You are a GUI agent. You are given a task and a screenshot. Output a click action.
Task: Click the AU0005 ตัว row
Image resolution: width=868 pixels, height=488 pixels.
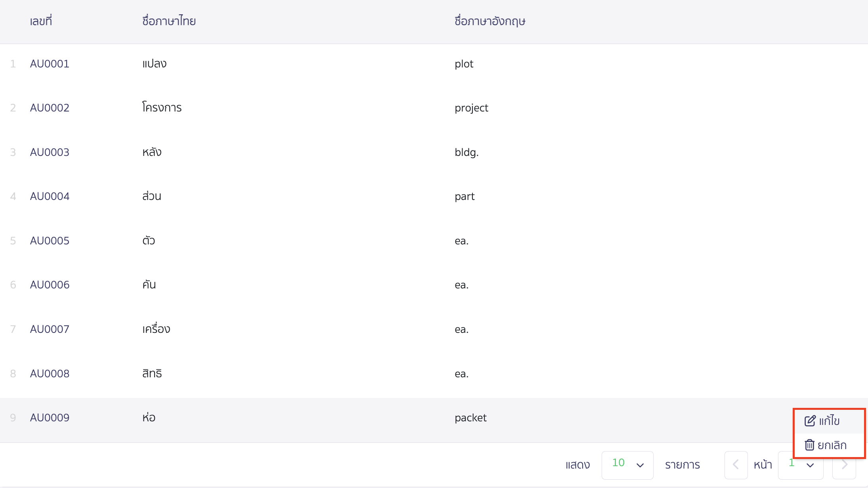pos(149,241)
